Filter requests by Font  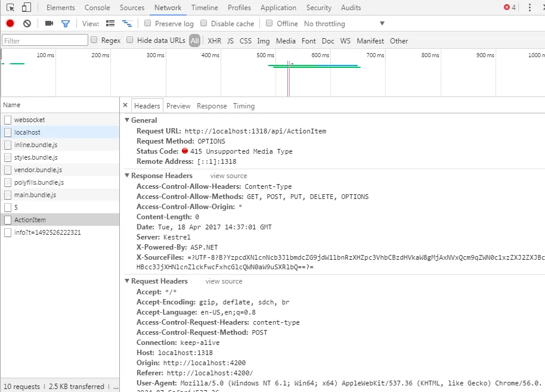pyautogui.click(x=309, y=41)
